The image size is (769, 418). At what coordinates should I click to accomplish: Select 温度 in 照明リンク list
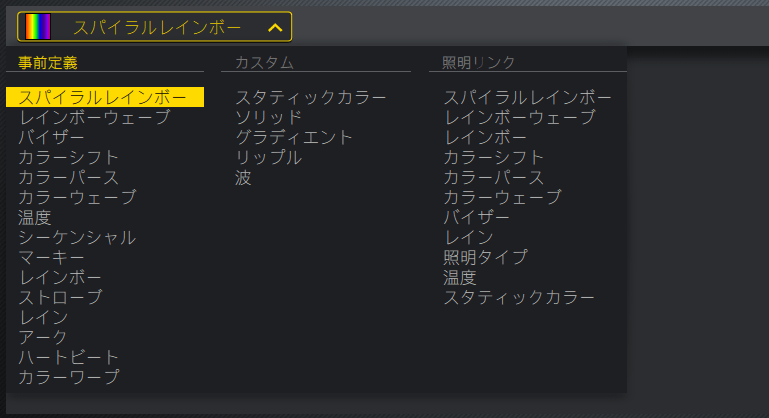460,277
